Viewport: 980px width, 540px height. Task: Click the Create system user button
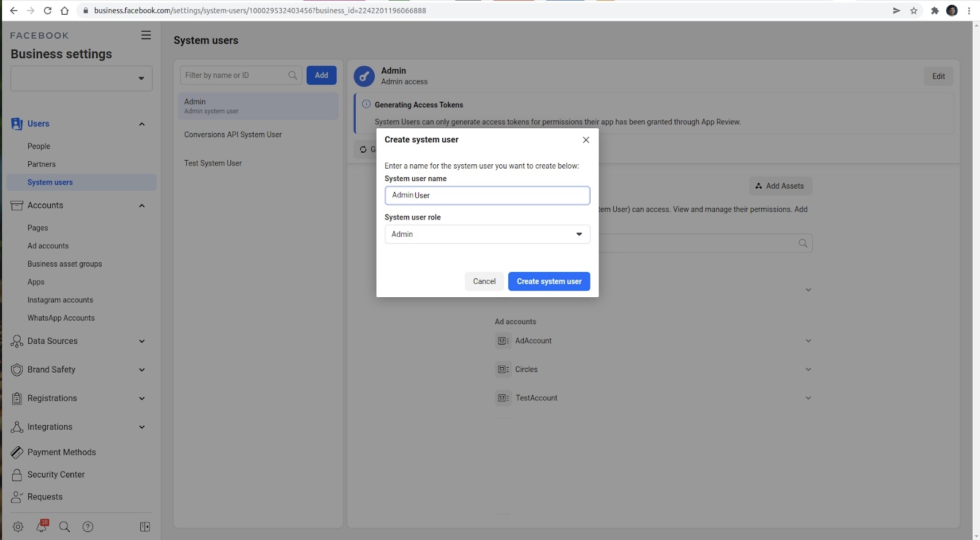(x=549, y=281)
